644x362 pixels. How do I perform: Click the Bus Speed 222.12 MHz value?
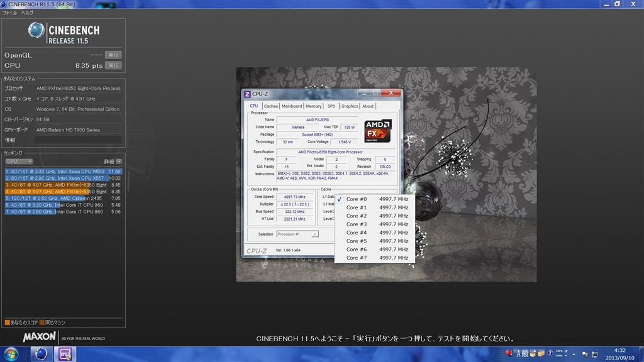[x=294, y=212]
